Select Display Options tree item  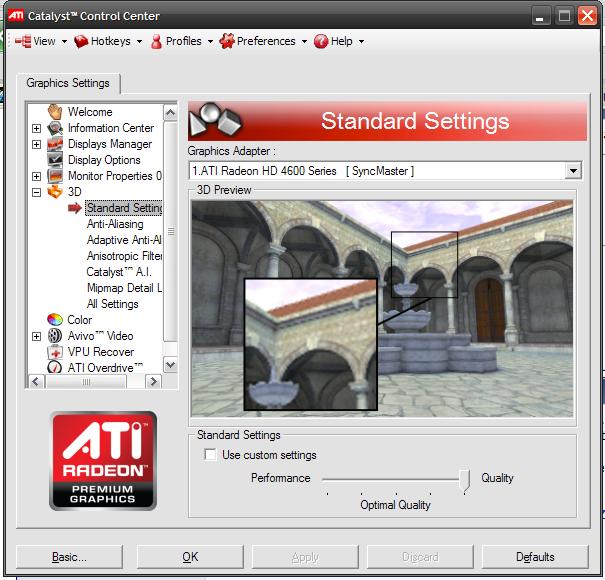click(104, 160)
